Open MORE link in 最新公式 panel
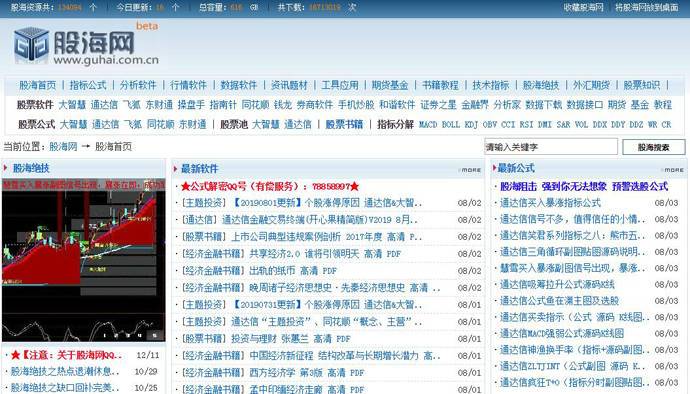This screenshot has height=394, width=690. pyautogui.click(x=673, y=169)
